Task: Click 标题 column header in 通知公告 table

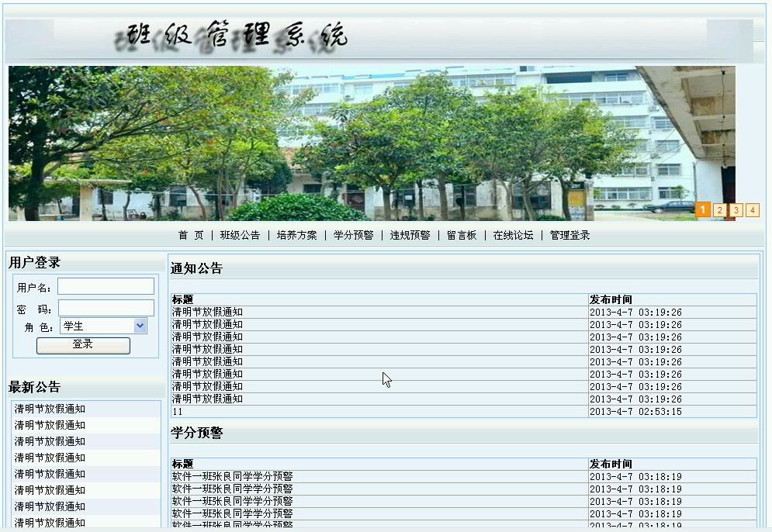Action: click(x=182, y=299)
